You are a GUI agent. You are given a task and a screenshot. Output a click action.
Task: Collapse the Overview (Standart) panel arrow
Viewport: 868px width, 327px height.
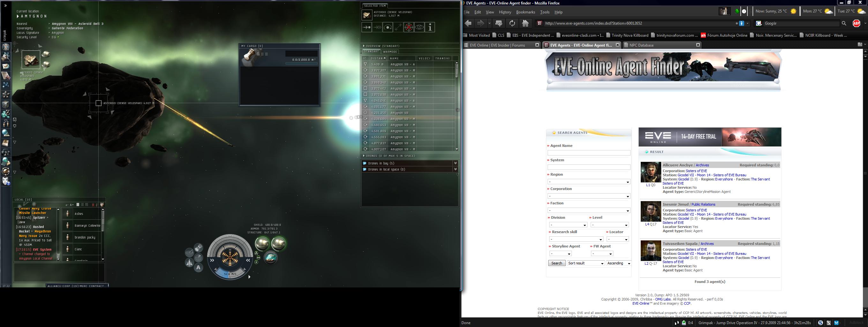point(364,46)
